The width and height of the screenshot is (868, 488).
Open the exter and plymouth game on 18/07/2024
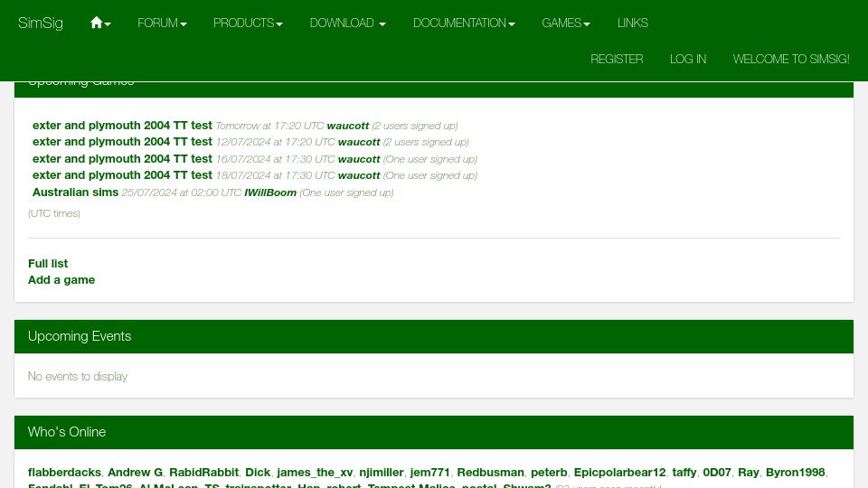[122, 174]
